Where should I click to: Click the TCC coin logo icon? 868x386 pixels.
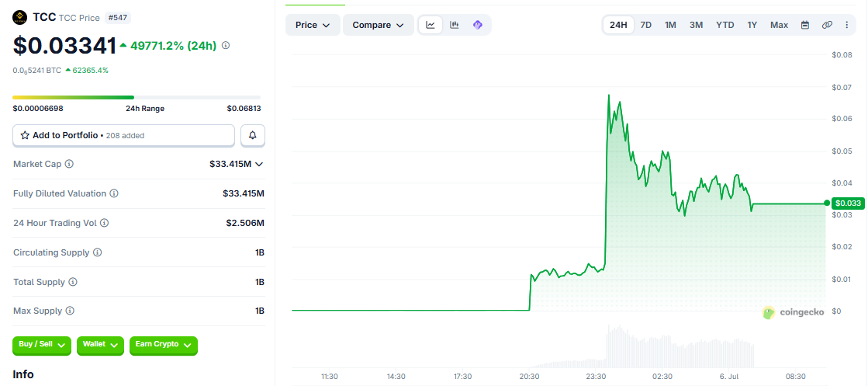(20, 17)
